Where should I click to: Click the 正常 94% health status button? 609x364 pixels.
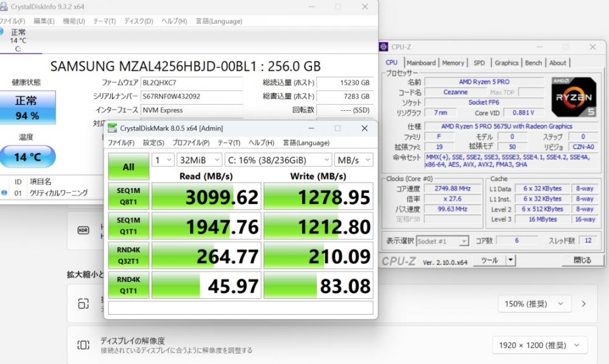[x=27, y=108]
